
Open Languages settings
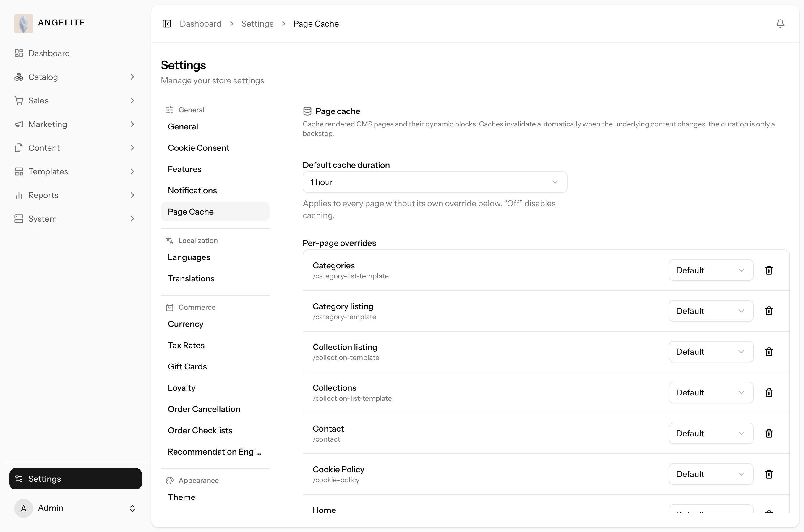pyautogui.click(x=215, y=257)
